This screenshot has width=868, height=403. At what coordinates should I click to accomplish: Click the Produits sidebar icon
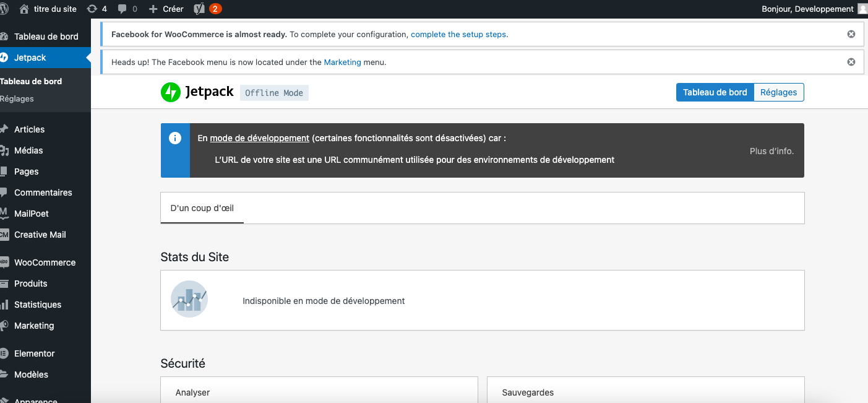click(x=4, y=284)
